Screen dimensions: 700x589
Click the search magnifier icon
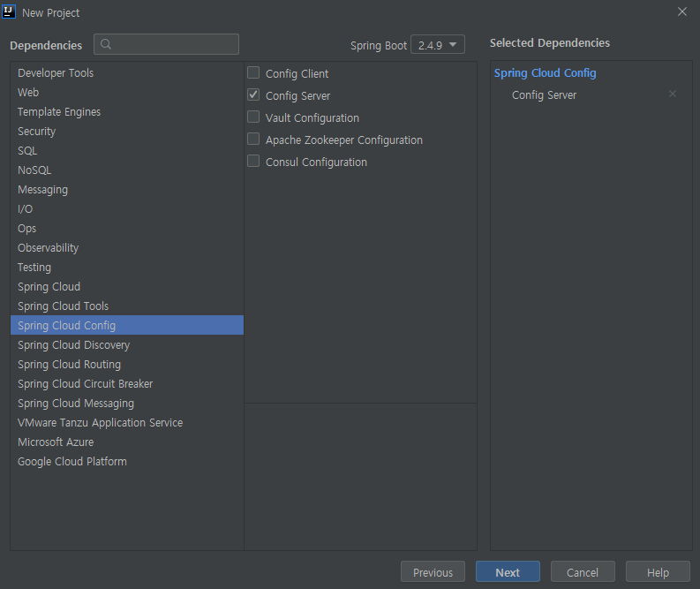(106, 44)
